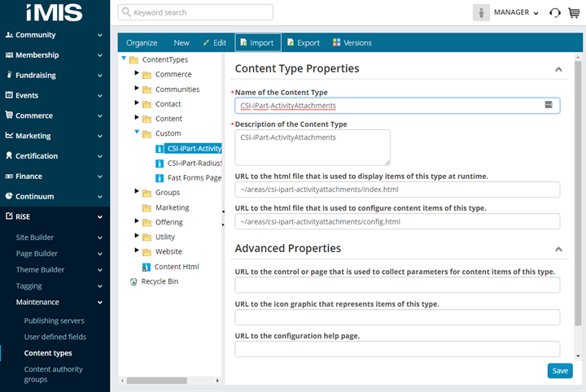Collapse the Custom folder node
The image size is (586, 392).
[x=137, y=133]
